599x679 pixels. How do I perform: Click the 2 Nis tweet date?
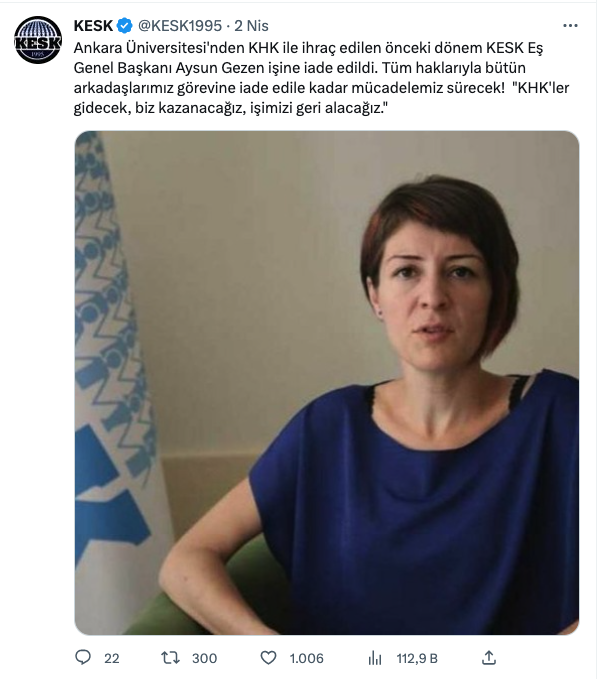click(x=251, y=26)
